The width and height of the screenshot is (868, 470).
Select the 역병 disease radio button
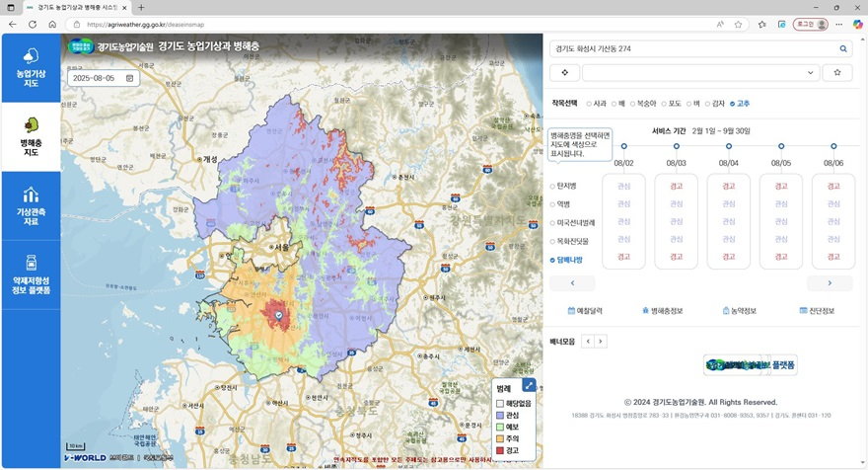click(552, 204)
